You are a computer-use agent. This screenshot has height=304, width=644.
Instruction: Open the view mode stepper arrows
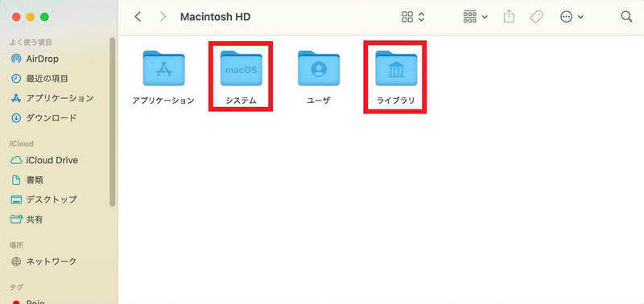coord(421,17)
